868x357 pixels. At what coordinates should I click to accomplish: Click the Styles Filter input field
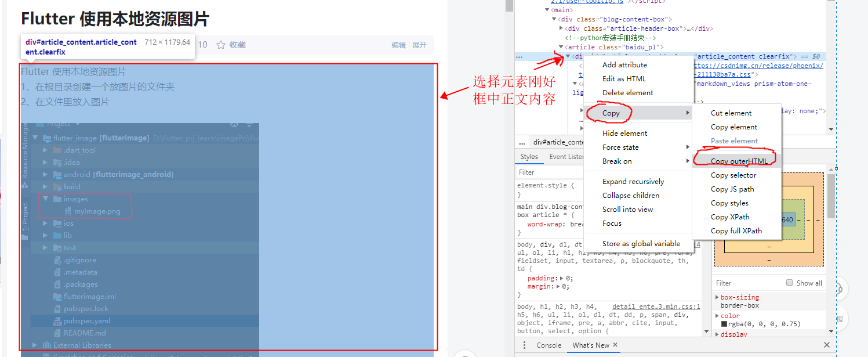550,172
